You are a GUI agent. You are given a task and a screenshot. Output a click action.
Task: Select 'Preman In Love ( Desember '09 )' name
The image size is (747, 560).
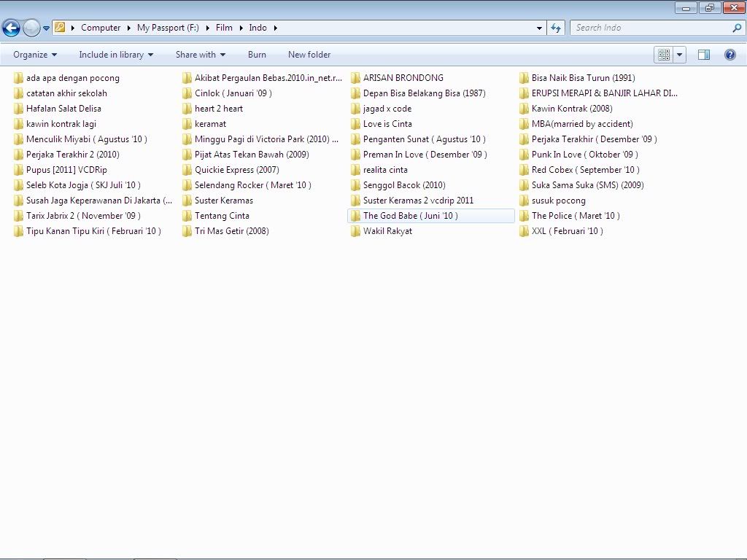click(x=425, y=155)
